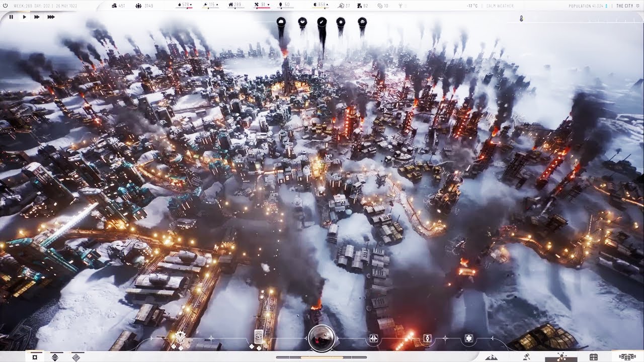Click the workforce people icon showing 3149

(138, 6)
